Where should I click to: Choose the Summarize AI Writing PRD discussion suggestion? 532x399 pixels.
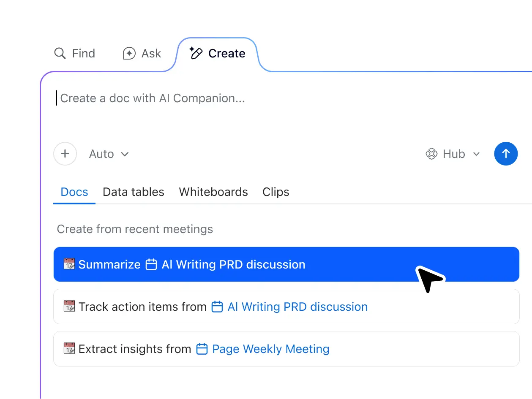click(286, 264)
